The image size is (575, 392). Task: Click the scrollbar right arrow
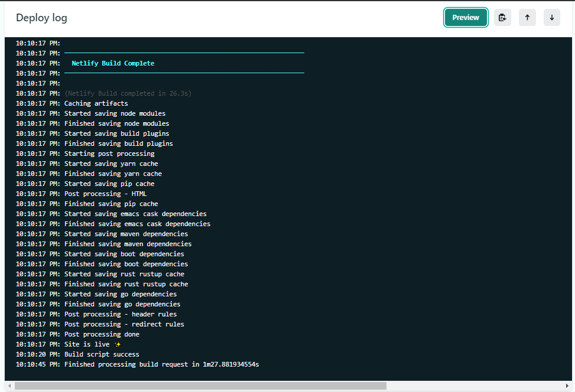(567, 386)
